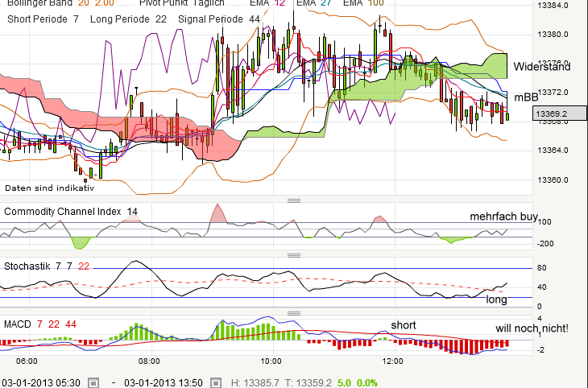The image size is (588, 388).
Task: Open the start date calendar picker icon
Action: (x=93, y=382)
